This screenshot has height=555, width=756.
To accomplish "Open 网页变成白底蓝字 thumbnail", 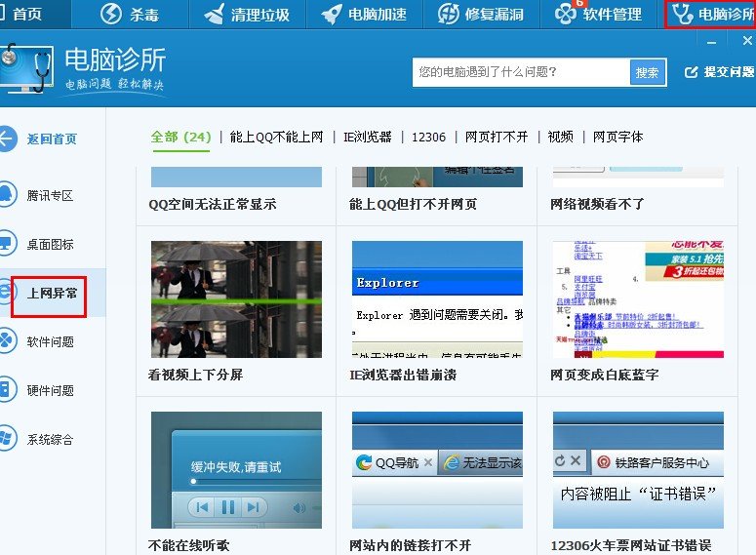I will click(638, 299).
